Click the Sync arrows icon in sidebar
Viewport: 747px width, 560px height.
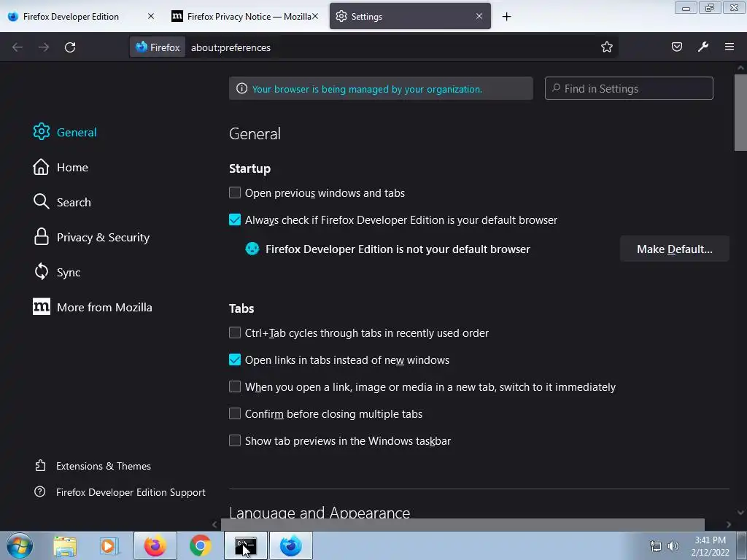(42, 272)
